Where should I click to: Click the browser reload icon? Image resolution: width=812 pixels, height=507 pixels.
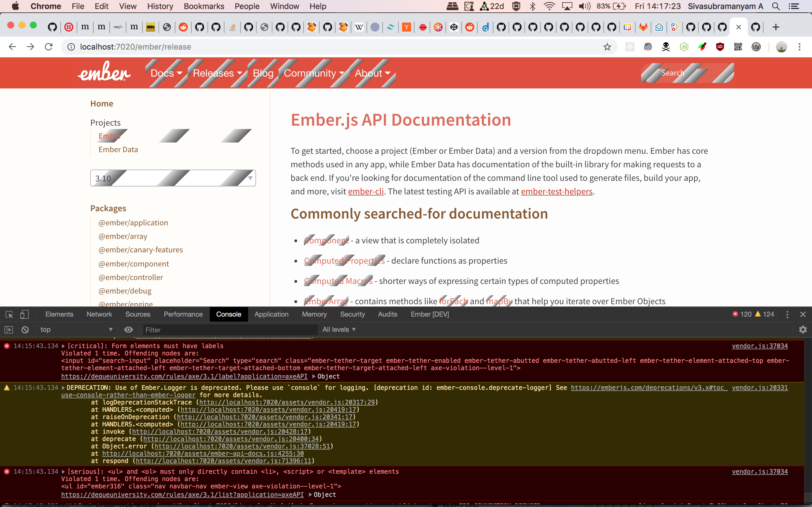(x=49, y=47)
